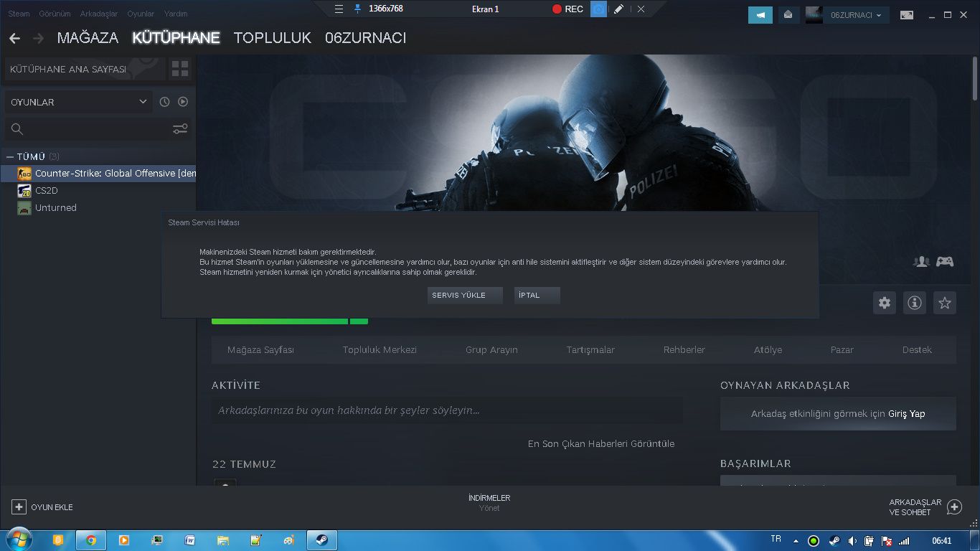Open the Steam menu

(x=19, y=14)
